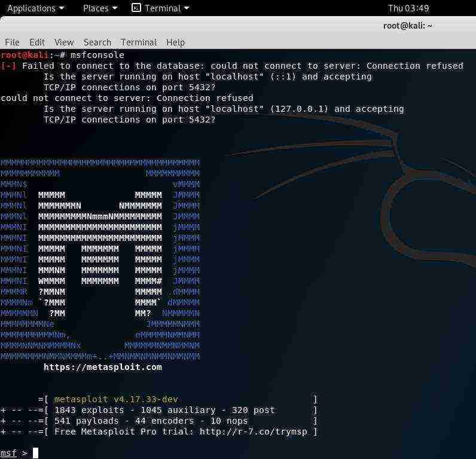Click the Terminal icon in top bar
Image resolution: width=476 pixels, height=459 pixels.
point(136,8)
